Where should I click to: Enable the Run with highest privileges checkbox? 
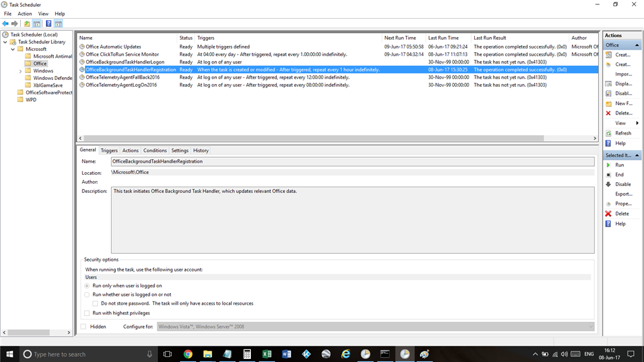point(87,313)
